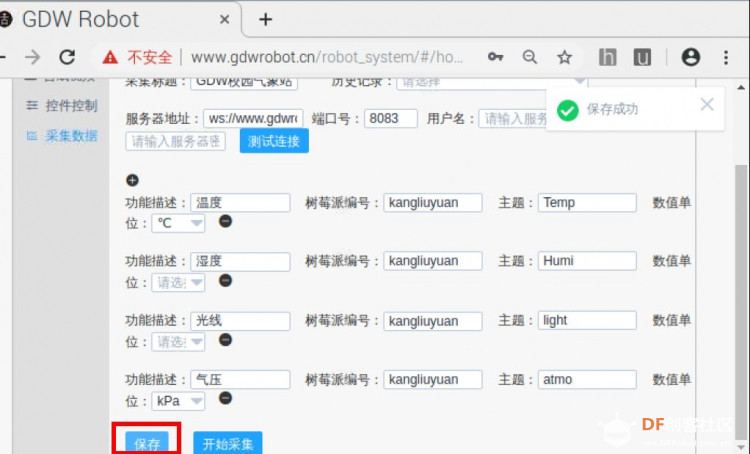
Task: Reload the page with the refresh icon
Action: point(67,57)
